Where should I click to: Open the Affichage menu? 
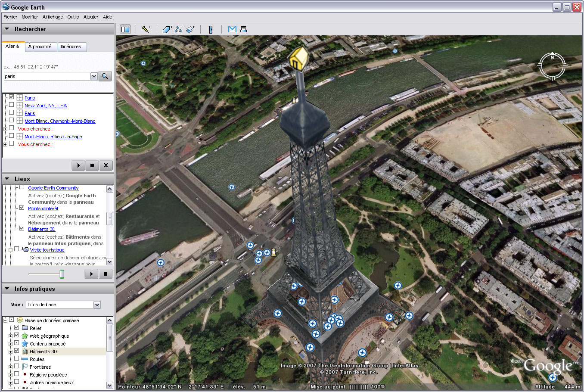53,17
